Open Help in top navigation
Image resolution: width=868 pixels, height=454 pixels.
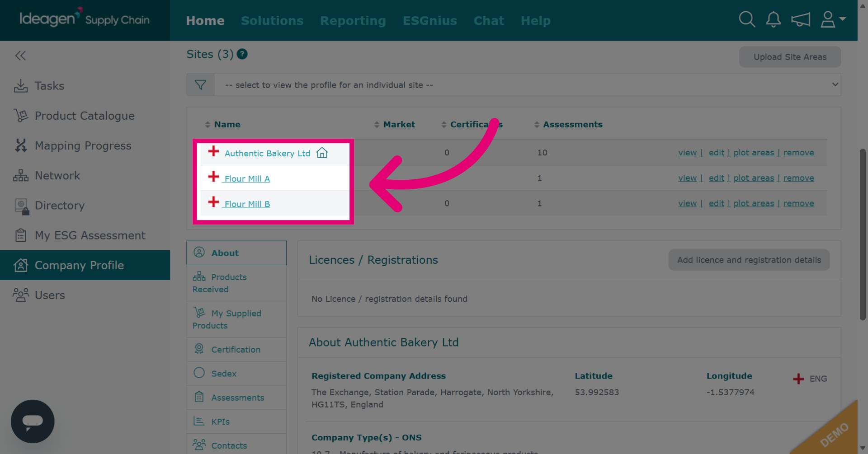pyautogui.click(x=536, y=21)
